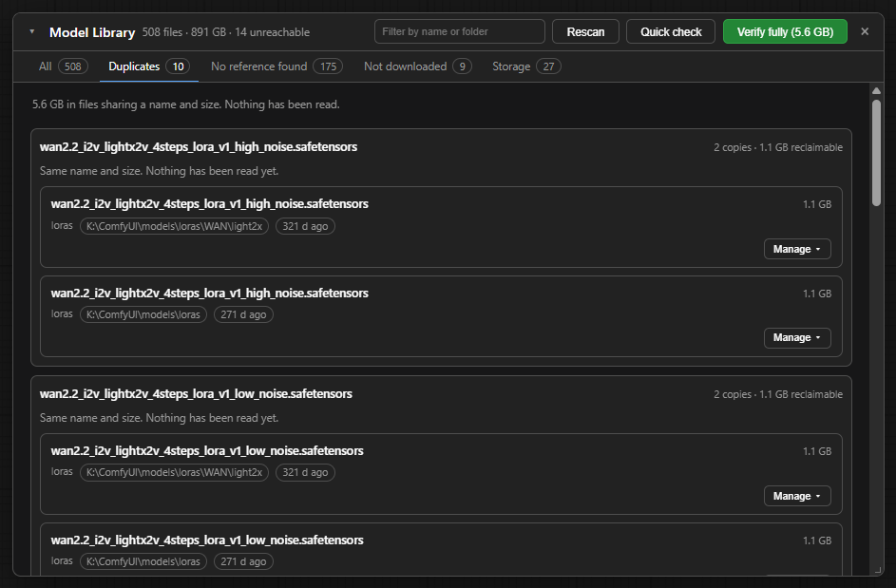This screenshot has width=896, height=588.
Task: Click the vertical scrollbar thumb
Action: click(876, 153)
